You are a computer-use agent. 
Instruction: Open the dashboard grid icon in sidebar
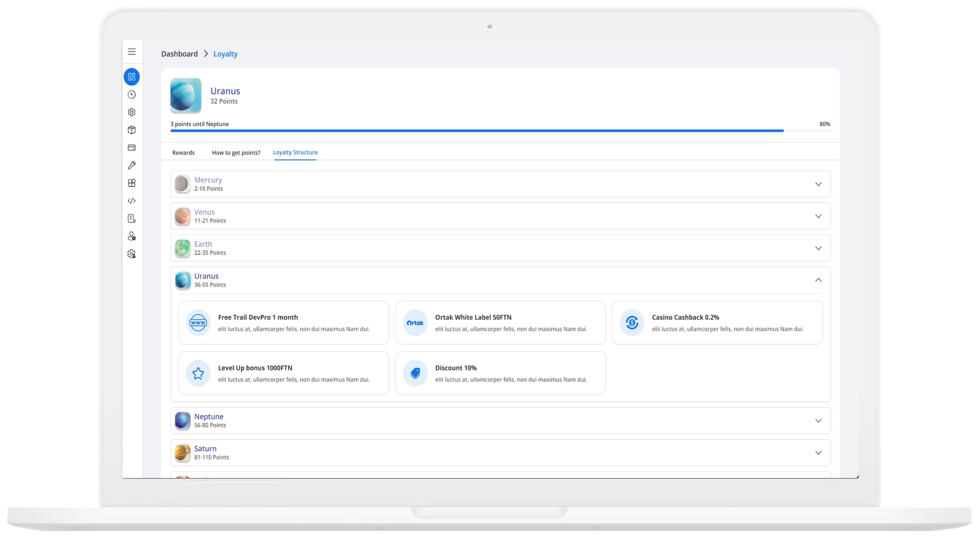132,77
